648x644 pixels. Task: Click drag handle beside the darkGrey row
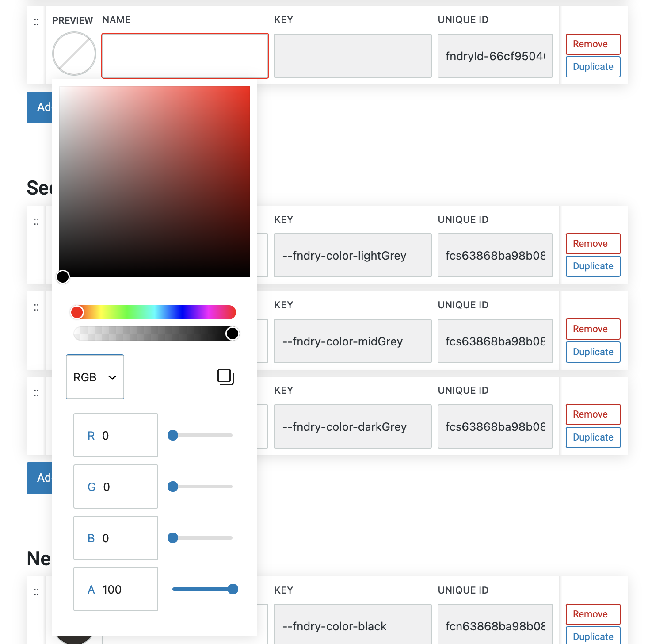36,393
